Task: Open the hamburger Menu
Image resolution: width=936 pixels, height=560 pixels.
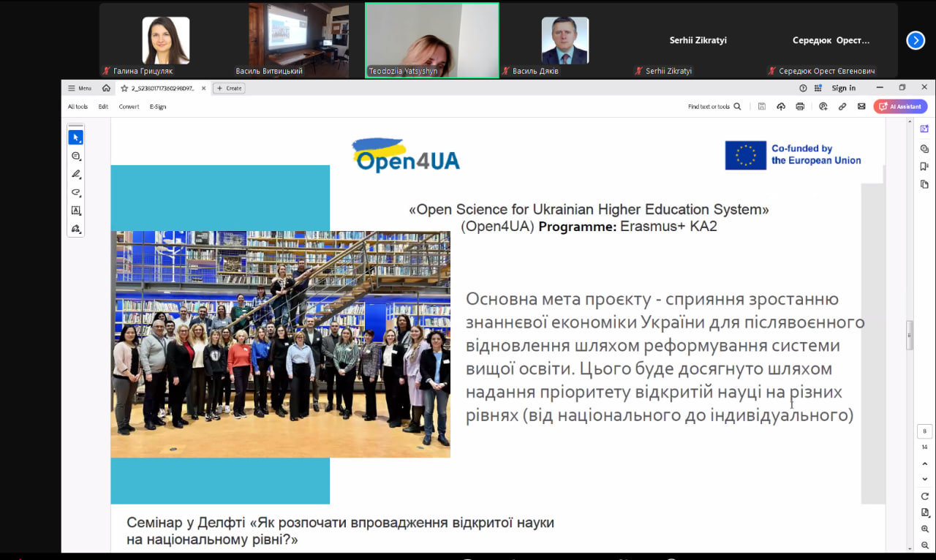Action: pyautogui.click(x=80, y=88)
